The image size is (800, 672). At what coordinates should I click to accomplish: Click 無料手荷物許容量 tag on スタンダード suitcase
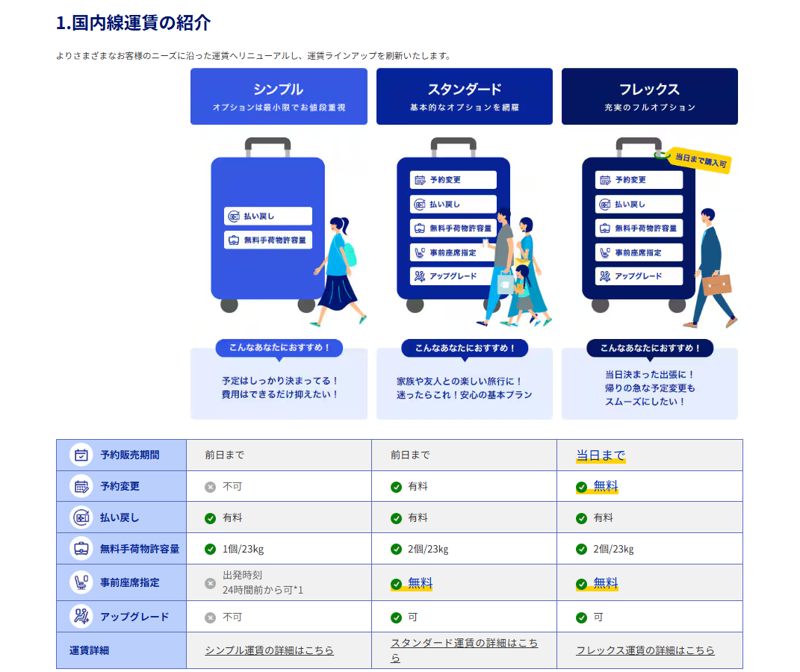click(453, 228)
